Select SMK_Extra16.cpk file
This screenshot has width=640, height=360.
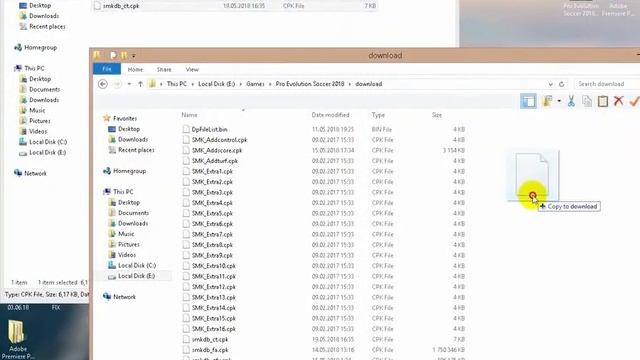[x=214, y=329]
